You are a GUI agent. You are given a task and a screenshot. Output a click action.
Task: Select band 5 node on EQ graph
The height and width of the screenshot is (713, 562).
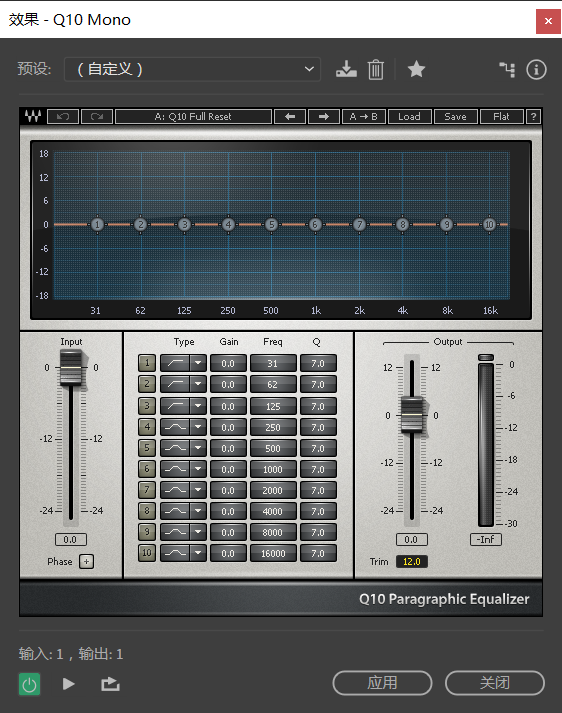pyautogui.click(x=271, y=224)
